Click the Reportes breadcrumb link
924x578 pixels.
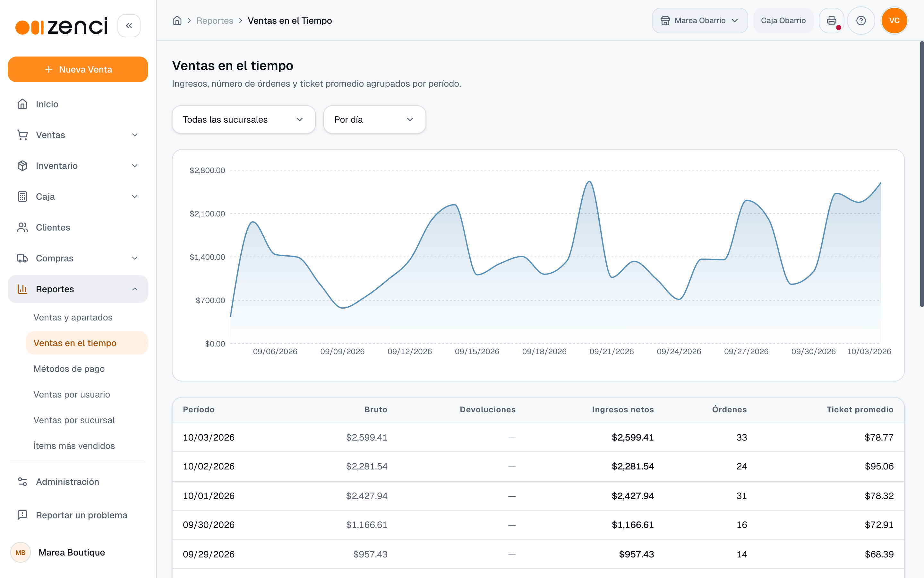point(215,21)
